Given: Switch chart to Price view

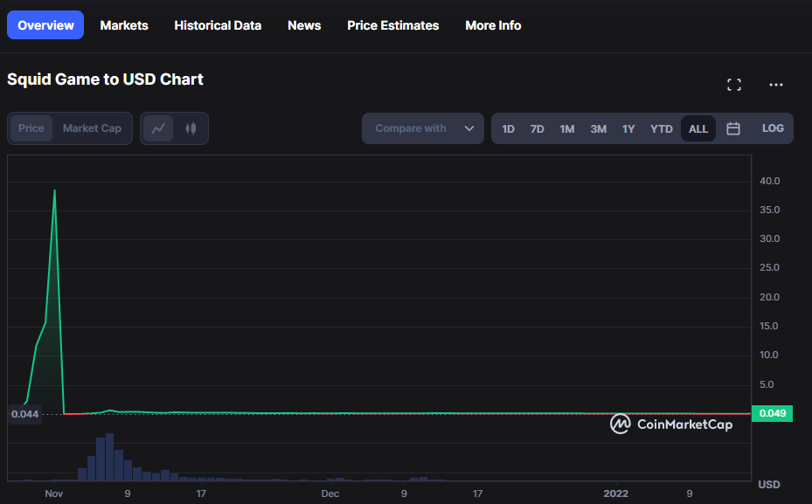Looking at the screenshot, I should (31, 128).
